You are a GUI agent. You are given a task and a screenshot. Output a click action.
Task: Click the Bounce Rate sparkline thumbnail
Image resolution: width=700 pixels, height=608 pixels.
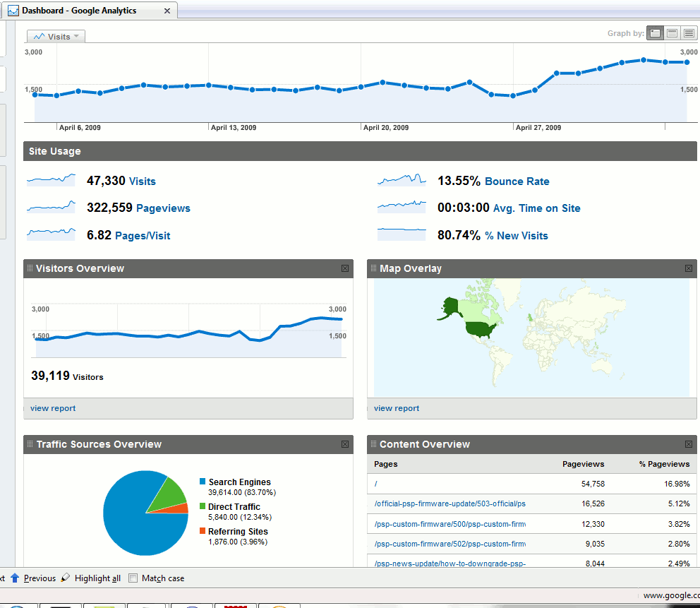click(402, 179)
